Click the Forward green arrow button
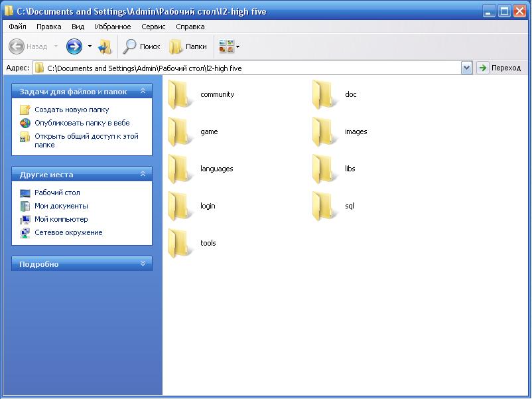532x399 pixels. click(x=74, y=46)
